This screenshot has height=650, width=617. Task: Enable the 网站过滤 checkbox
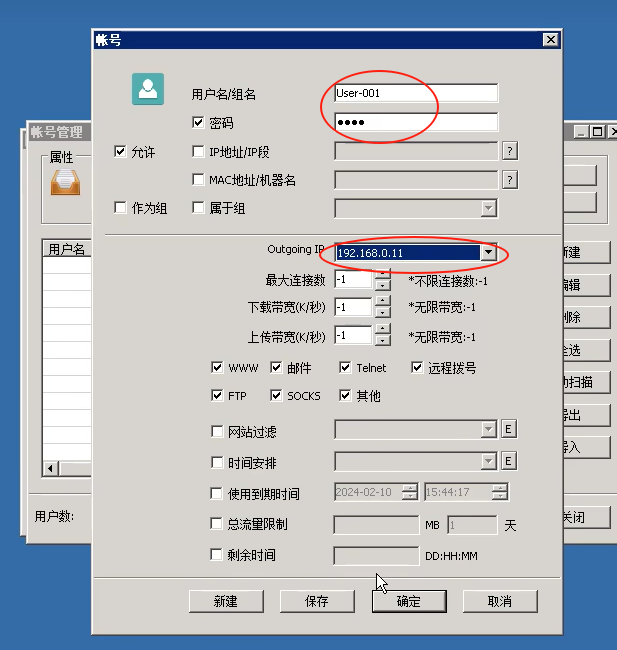point(217,432)
